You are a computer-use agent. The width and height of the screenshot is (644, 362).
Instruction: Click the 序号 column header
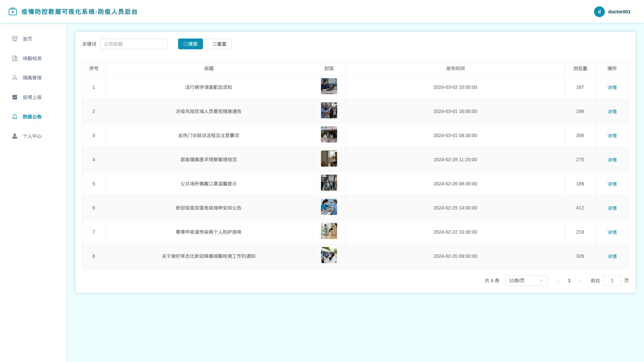click(x=94, y=68)
